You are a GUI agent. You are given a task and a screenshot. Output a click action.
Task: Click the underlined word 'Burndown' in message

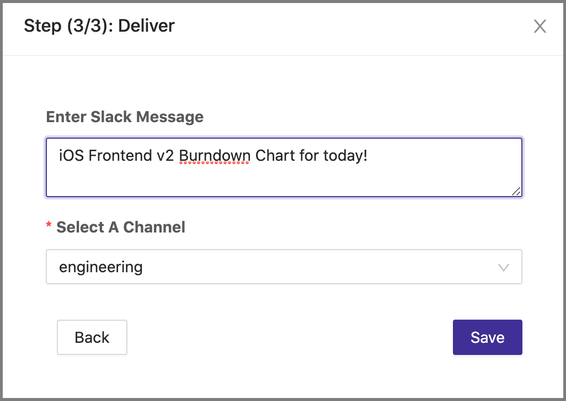tap(214, 156)
